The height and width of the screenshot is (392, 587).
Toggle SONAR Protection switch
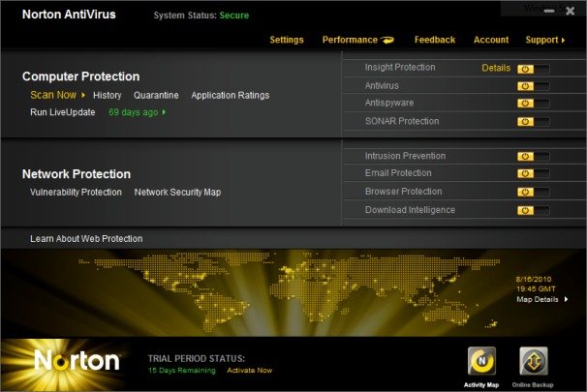[x=533, y=121]
